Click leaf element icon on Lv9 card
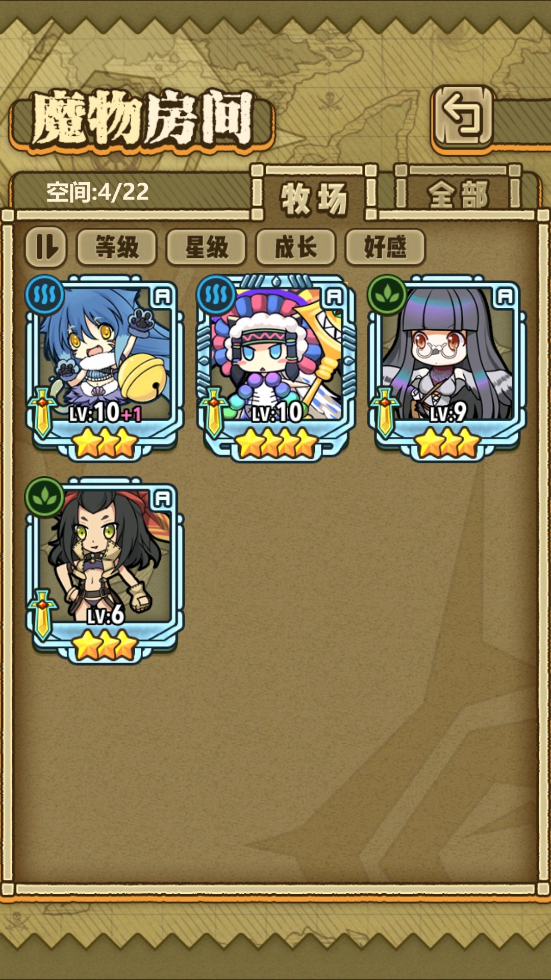 387,295
